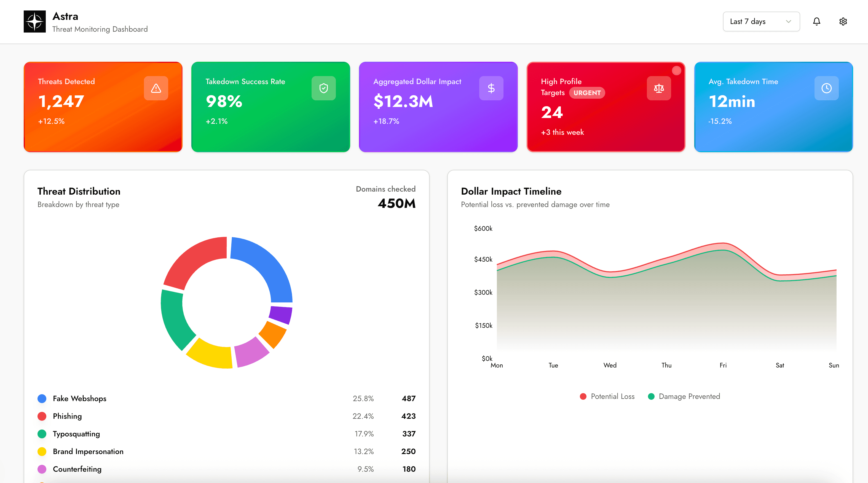
Task: Click the blue Fake Webshops color dot
Action: (x=42, y=398)
